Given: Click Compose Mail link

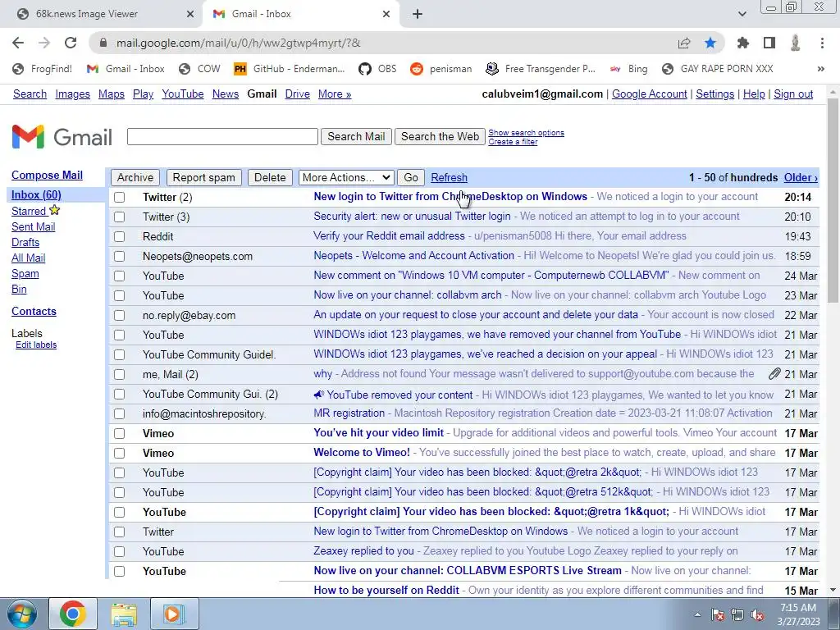Looking at the screenshot, I should point(47,176).
